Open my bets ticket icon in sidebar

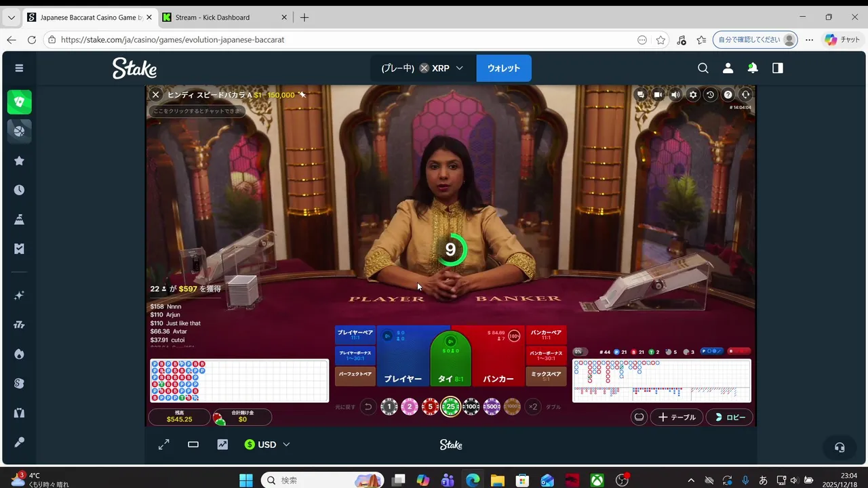coord(19,249)
